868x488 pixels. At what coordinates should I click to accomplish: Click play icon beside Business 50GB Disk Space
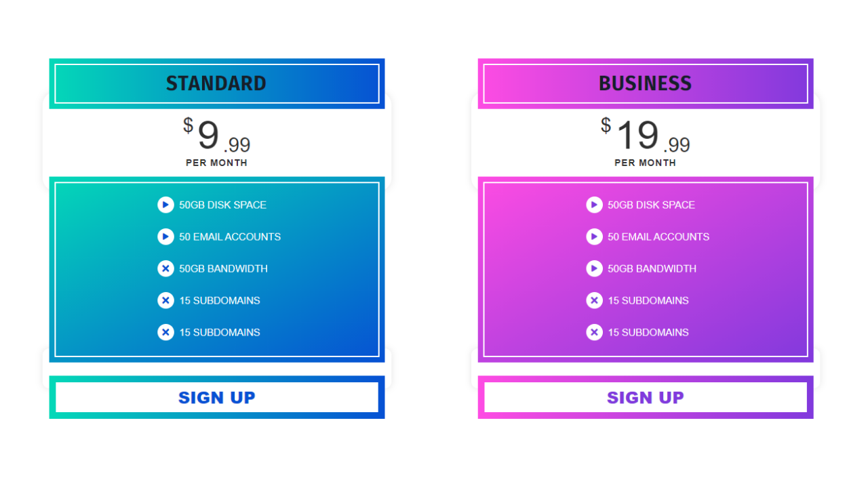[x=594, y=205]
